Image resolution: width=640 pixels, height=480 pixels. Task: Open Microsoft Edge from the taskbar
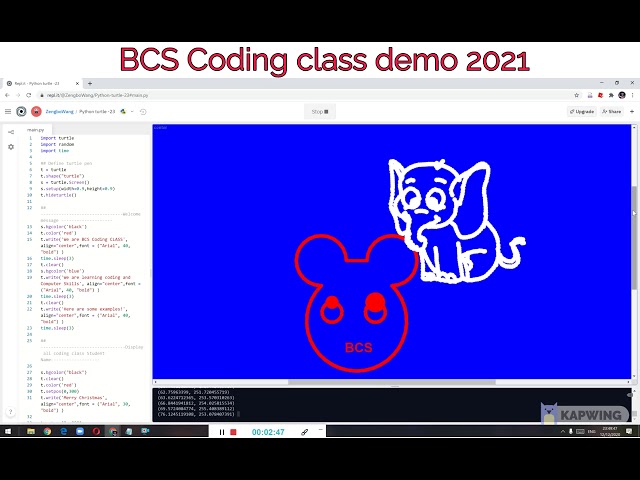[64, 431]
